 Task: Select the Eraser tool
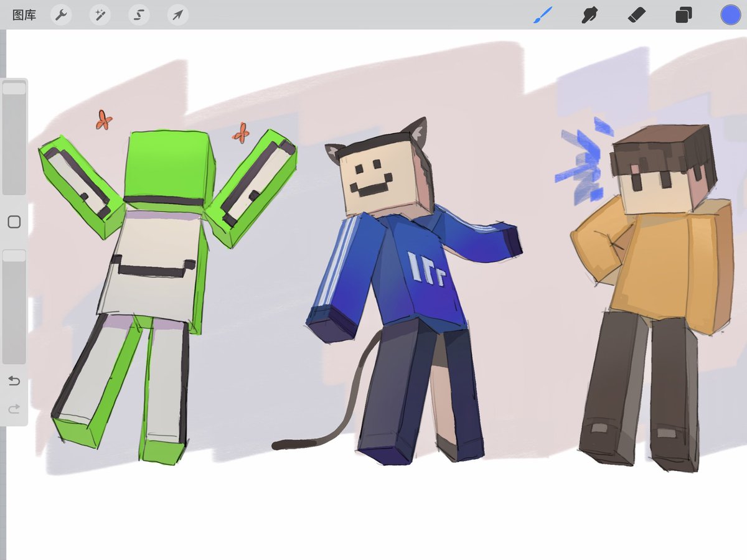click(637, 15)
